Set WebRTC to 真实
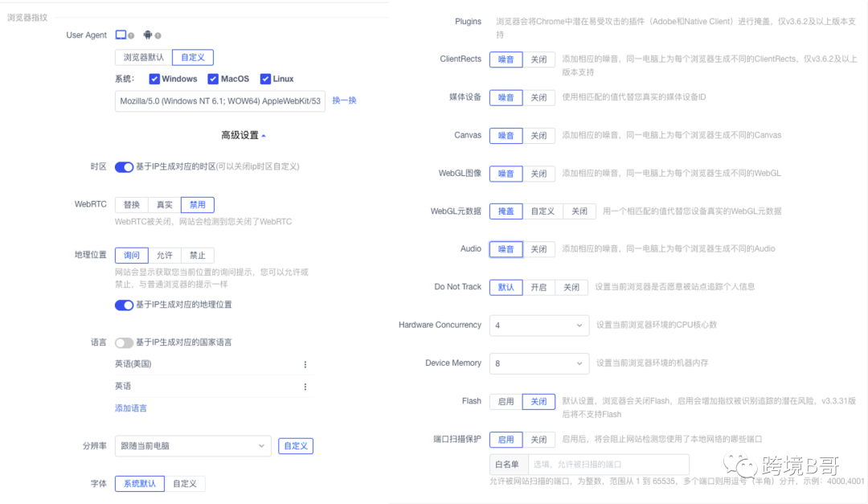Image resolution: width=868 pixels, height=504 pixels. coord(165,205)
